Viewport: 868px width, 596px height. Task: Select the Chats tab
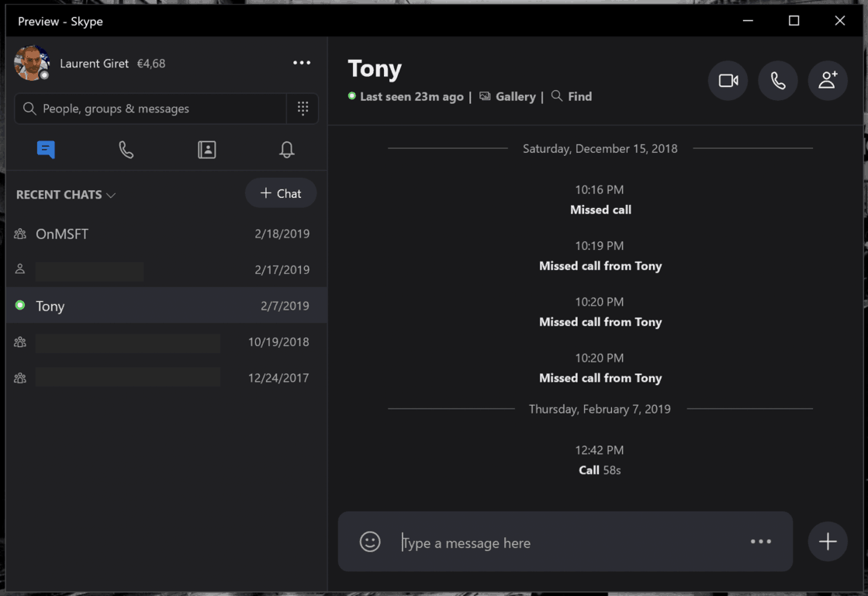tap(46, 150)
